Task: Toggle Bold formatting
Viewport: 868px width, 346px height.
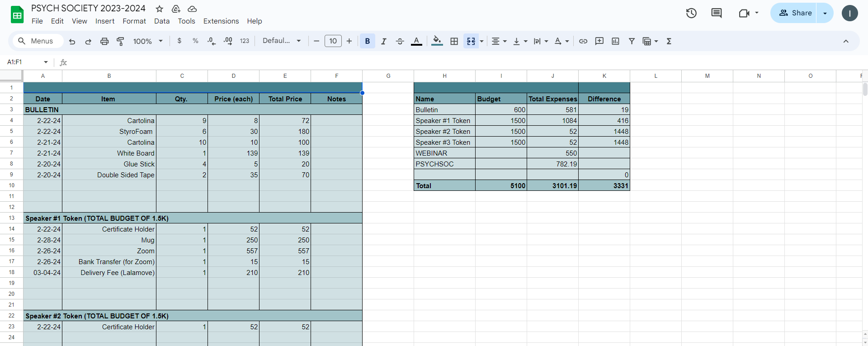Action: click(368, 41)
